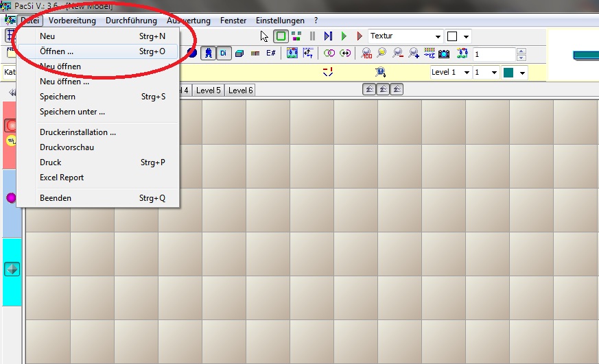
Task: Click the zoom out magnifier icon
Action: (x=398, y=53)
